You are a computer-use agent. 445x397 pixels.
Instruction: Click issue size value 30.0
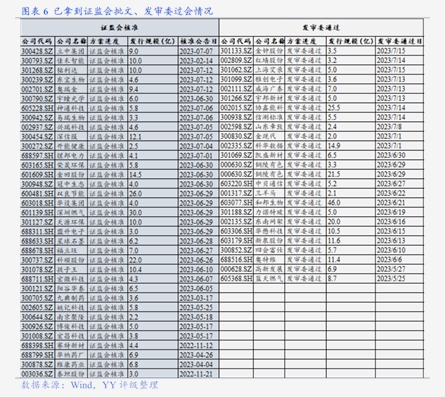(x=136, y=213)
